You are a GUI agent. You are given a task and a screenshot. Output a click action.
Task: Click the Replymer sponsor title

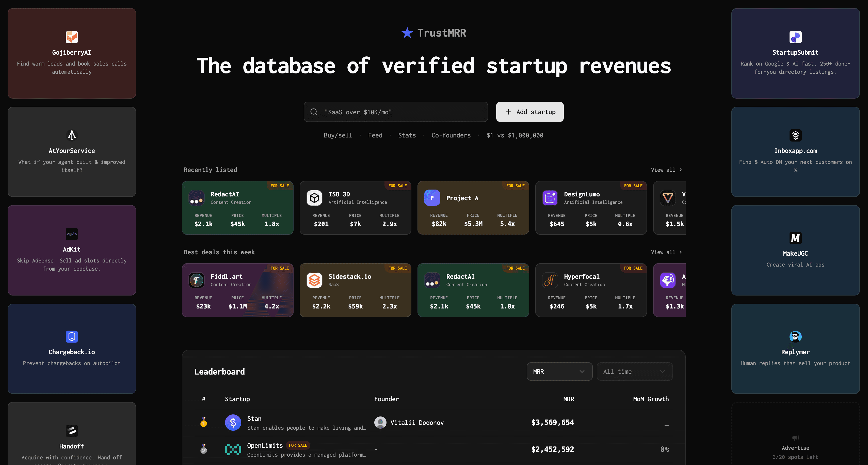[x=796, y=352]
